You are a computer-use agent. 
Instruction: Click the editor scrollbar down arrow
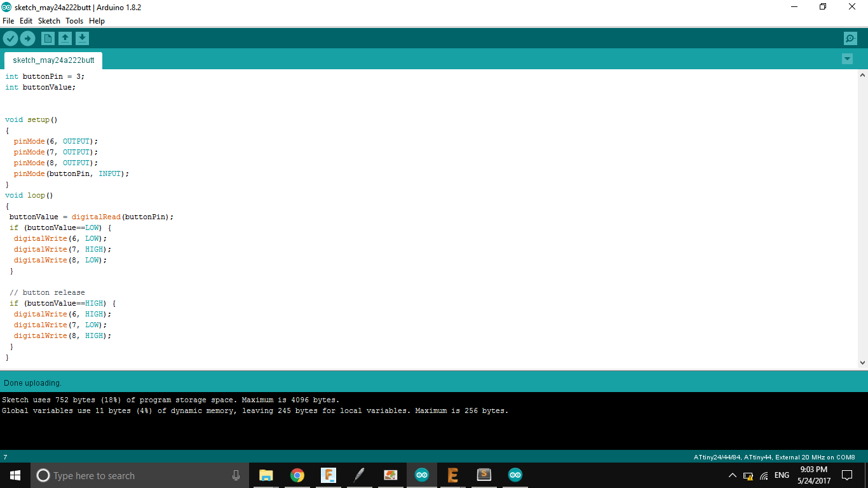pyautogui.click(x=862, y=363)
